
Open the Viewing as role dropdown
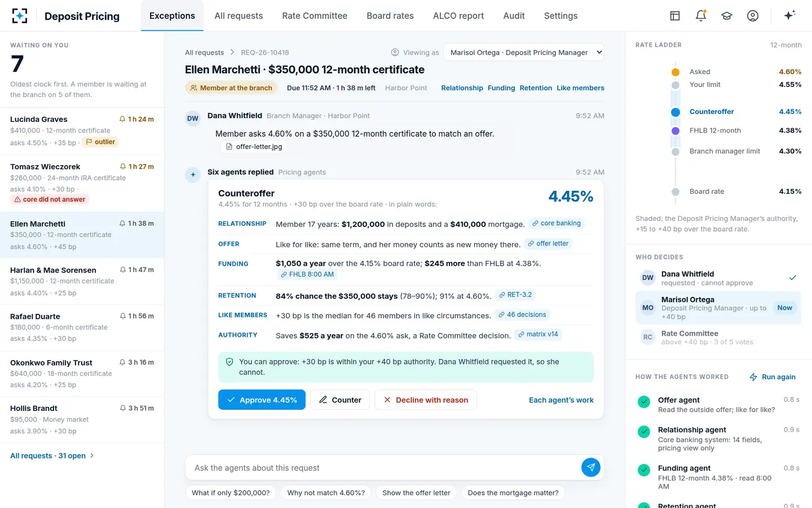tap(524, 52)
